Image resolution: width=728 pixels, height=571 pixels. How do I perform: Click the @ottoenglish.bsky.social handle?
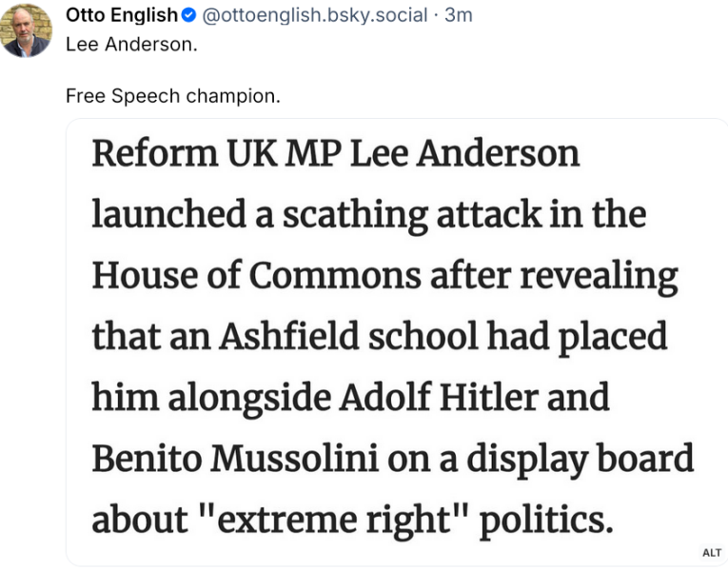316,16
